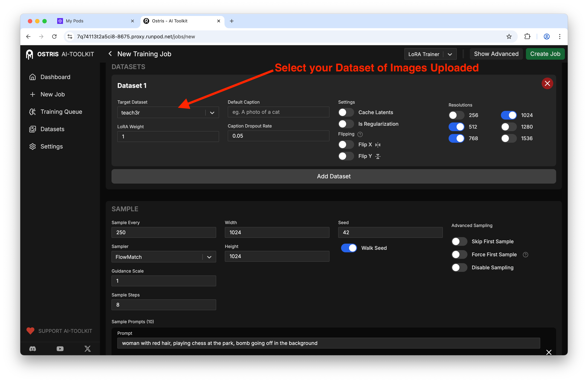
Task: Remove Dataset 1 with red X button
Action: 547,83
